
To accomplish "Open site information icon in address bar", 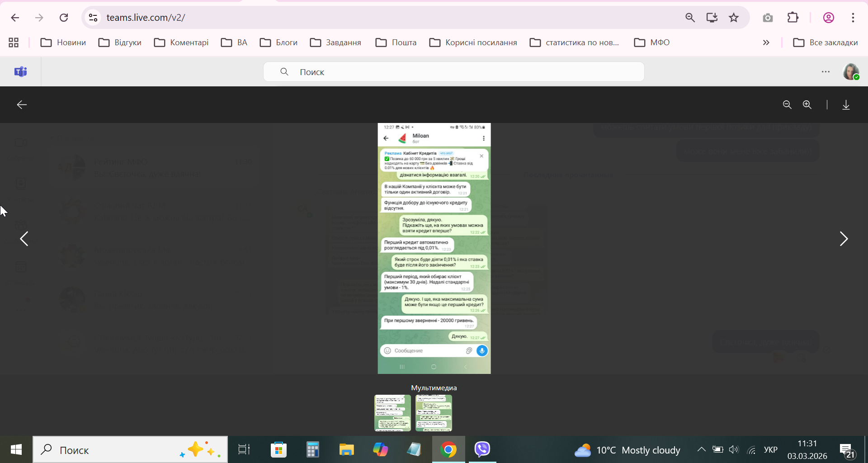I will (x=93, y=18).
